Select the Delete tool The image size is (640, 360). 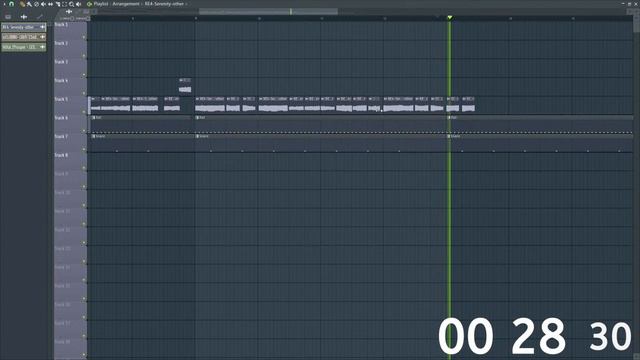tap(36, 4)
